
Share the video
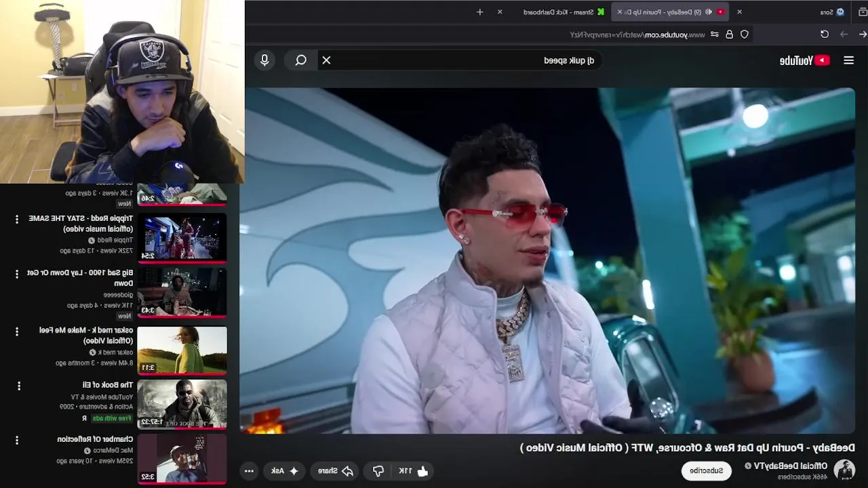pos(336,470)
